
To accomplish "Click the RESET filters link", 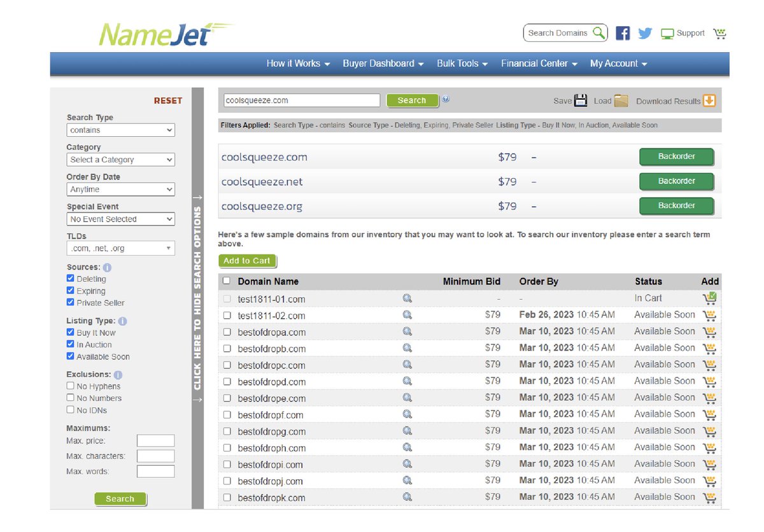I will [168, 101].
